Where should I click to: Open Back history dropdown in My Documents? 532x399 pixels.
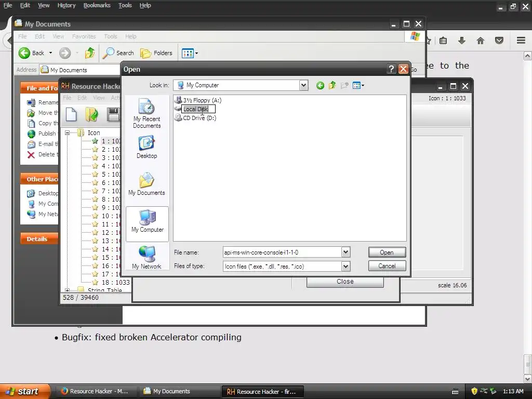click(50, 53)
